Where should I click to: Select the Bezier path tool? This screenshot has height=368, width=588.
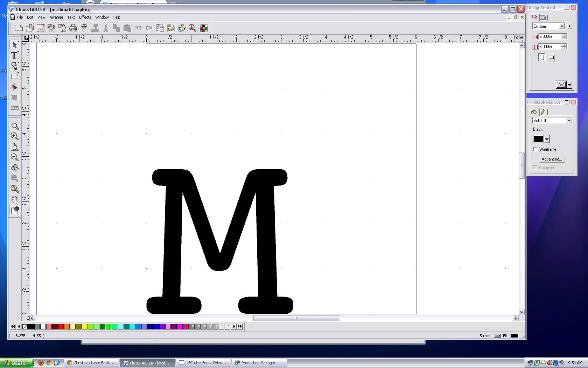click(x=14, y=66)
